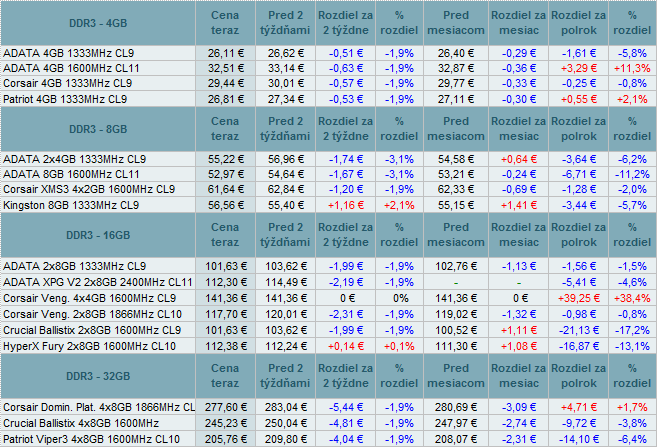Select the DDR3 - 16GB section header
This screenshot has width=657, height=447.
98,235
